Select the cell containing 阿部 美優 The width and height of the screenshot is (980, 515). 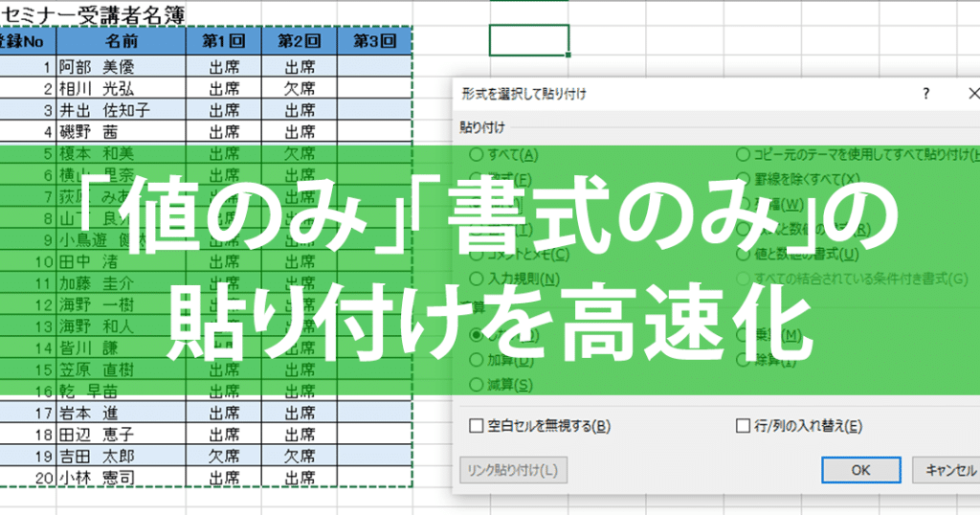pyautogui.click(x=122, y=66)
